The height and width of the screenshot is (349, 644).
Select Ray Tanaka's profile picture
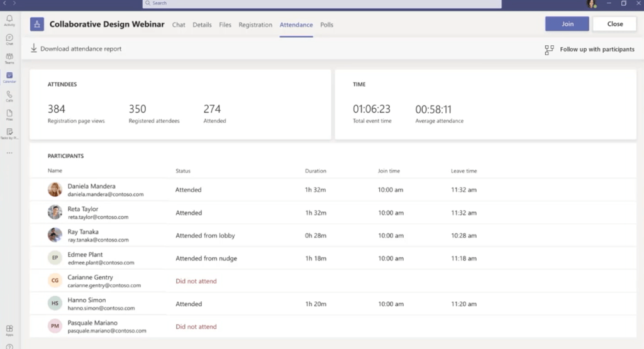[x=55, y=235]
